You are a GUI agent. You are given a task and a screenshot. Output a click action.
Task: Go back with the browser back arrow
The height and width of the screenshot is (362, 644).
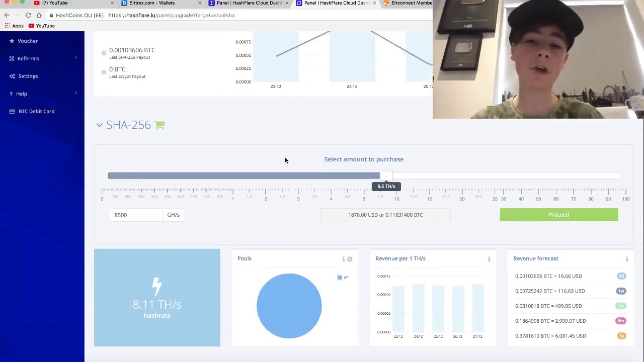pyautogui.click(x=7, y=15)
